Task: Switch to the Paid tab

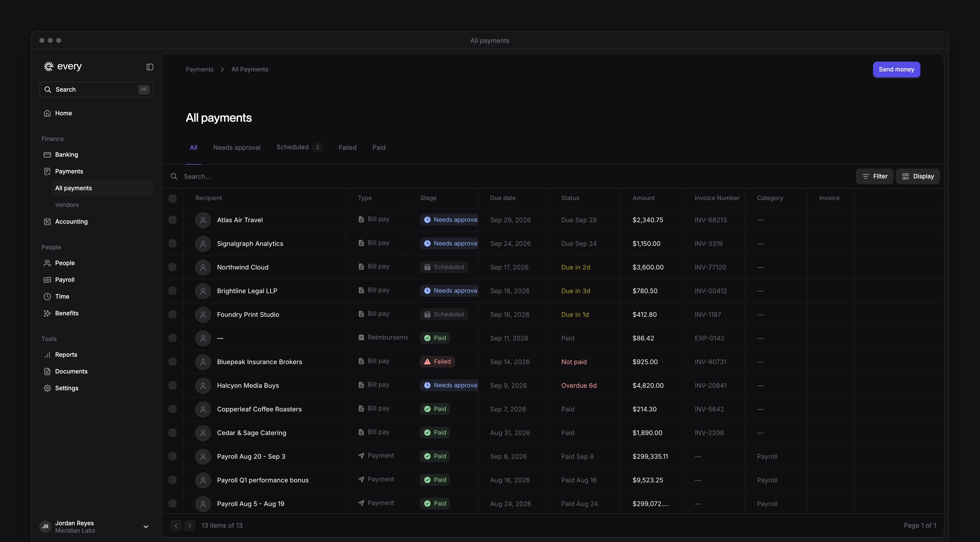Action: click(x=379, y=148)
